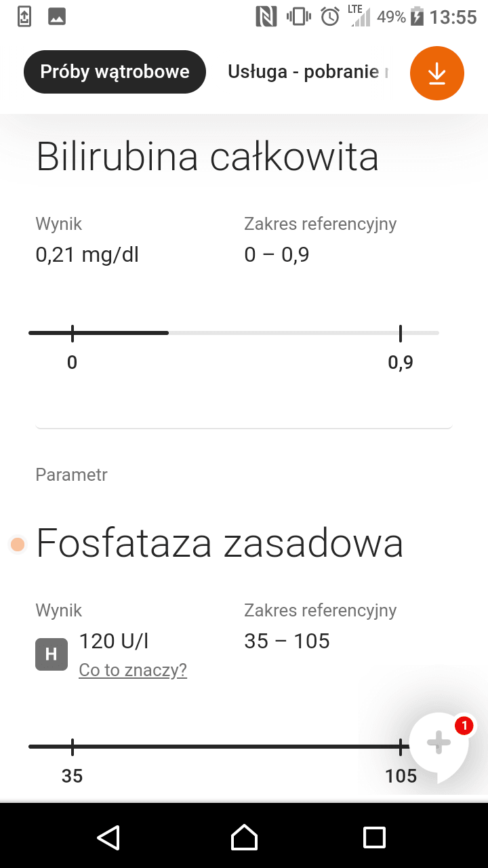488x868 pixels.
Task: Tap the orange download button
Action: [437, 73]
